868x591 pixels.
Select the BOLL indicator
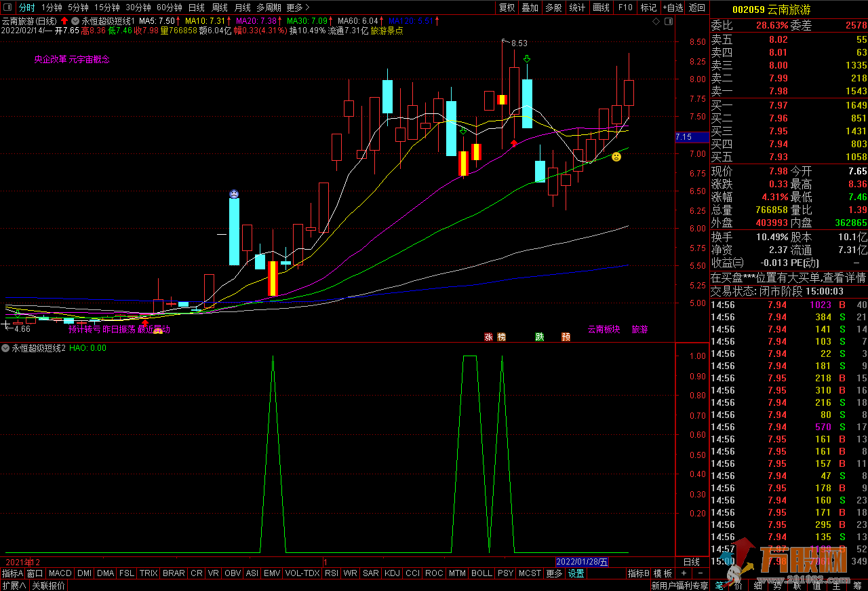coord(481,573)
